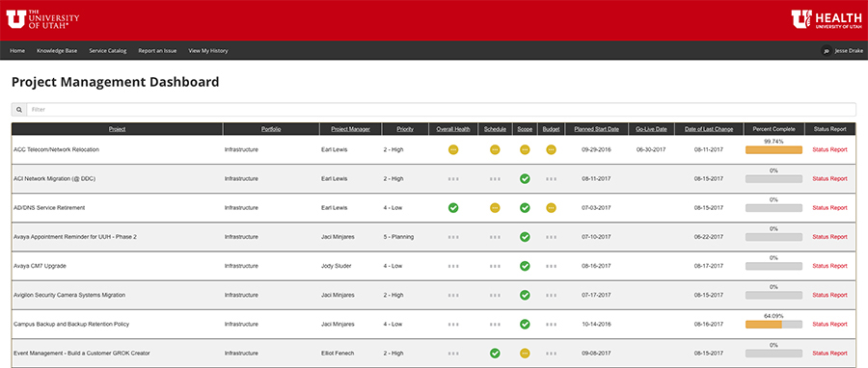Click '5 - Planning' priority cell
Image resolution: width=868 pixels, height=368 pixels.
pos(398,236)
